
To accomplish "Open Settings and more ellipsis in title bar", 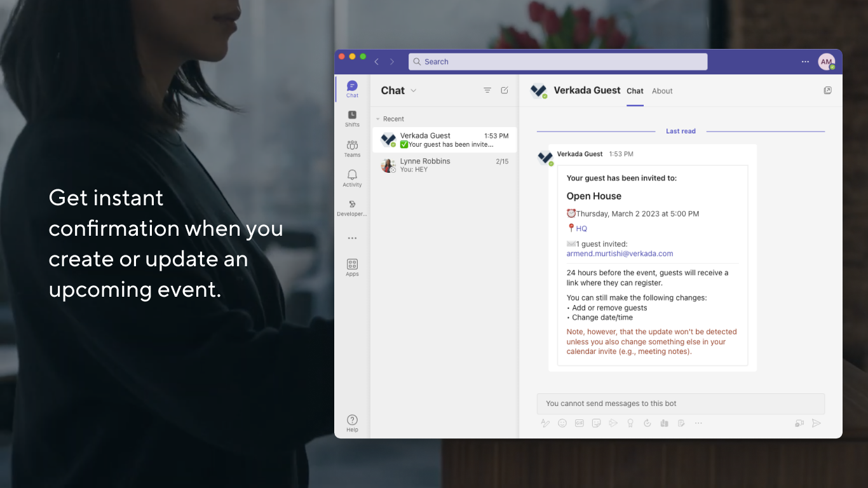I will tap(805, 62).
